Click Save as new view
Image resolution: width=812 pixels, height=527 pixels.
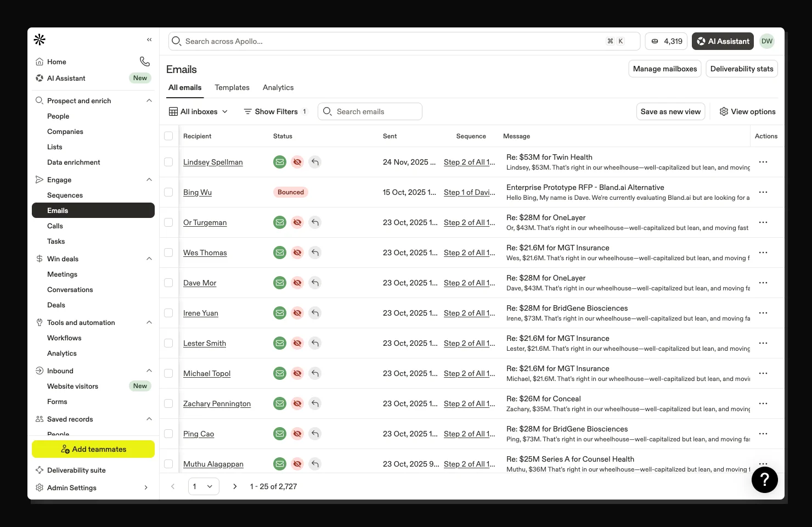pos(670,111)
